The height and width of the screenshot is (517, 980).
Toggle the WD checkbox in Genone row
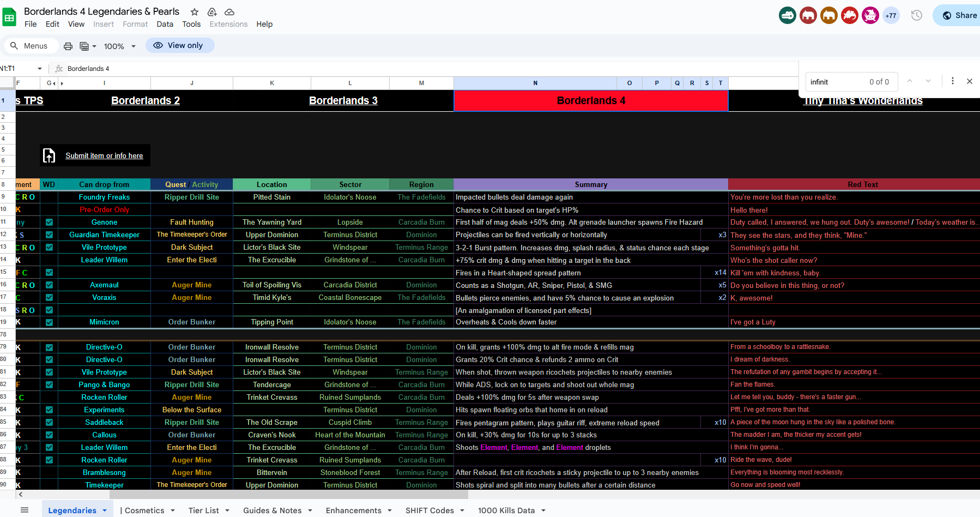point(49,222)
